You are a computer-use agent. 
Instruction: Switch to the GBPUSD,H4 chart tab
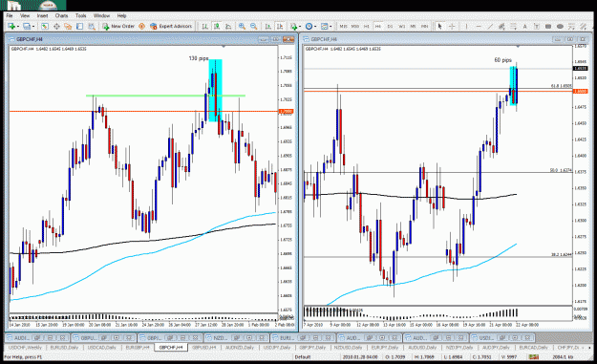pyautogui.click(x=204, y=347)
